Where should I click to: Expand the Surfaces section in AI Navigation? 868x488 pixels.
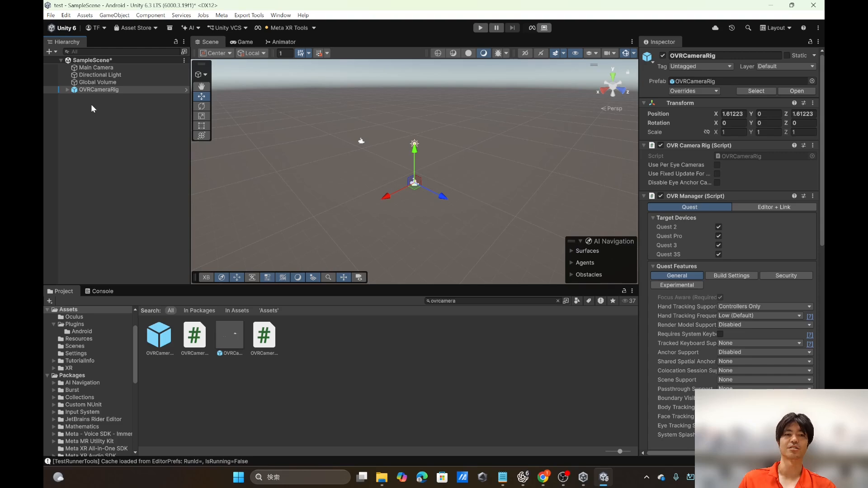tap(571, 251)
